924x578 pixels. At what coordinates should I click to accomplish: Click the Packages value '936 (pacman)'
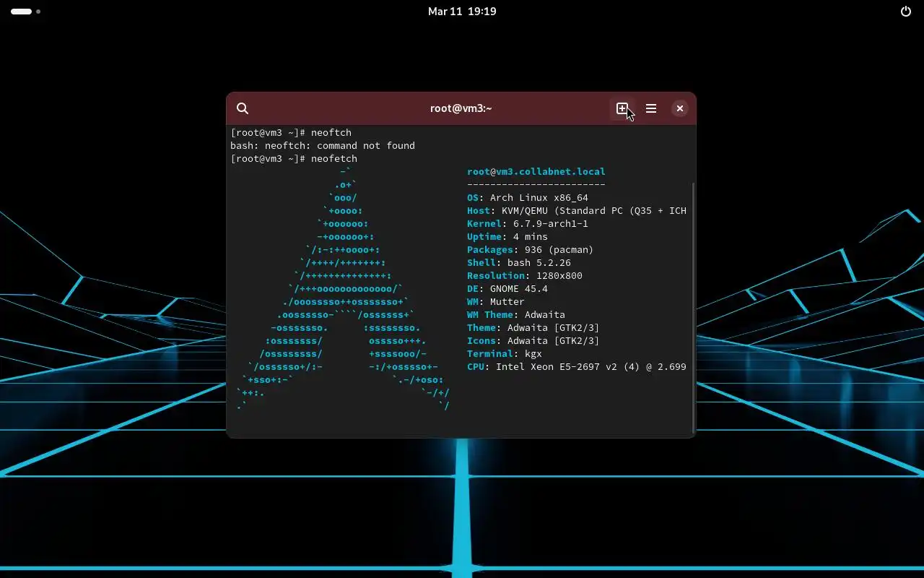pyautogui.click(x=559, y=250)
